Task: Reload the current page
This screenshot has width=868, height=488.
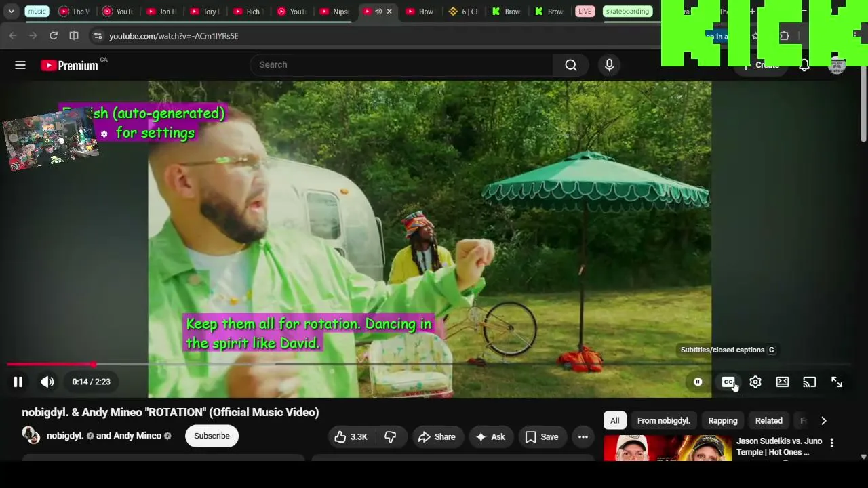Action: pos(54,36)
